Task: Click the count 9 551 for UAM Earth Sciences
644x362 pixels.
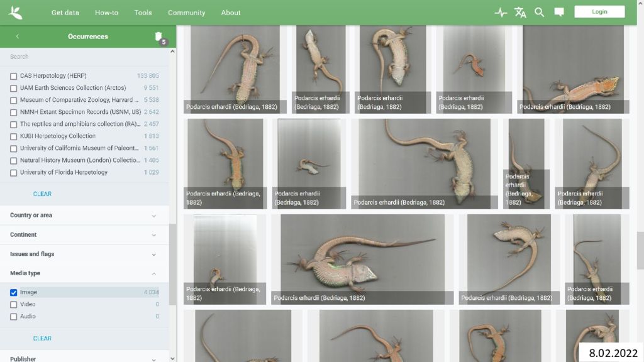Action: pyautogui.click(x=151, y=88)
